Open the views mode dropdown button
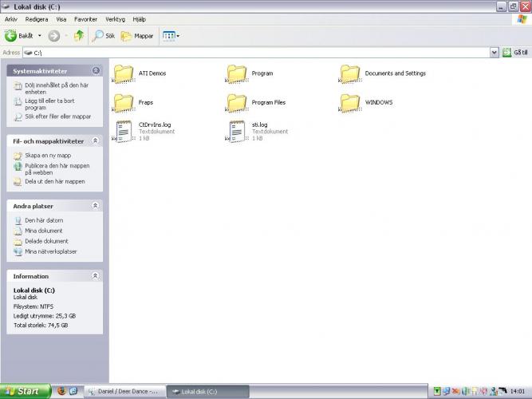 tap(171, 36)
